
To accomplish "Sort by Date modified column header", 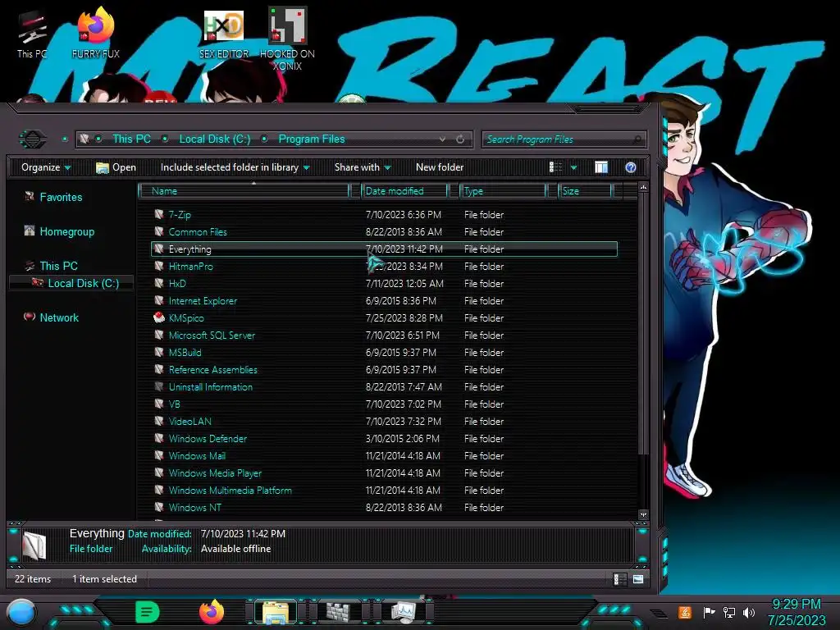I will click(x=404, y=190).
